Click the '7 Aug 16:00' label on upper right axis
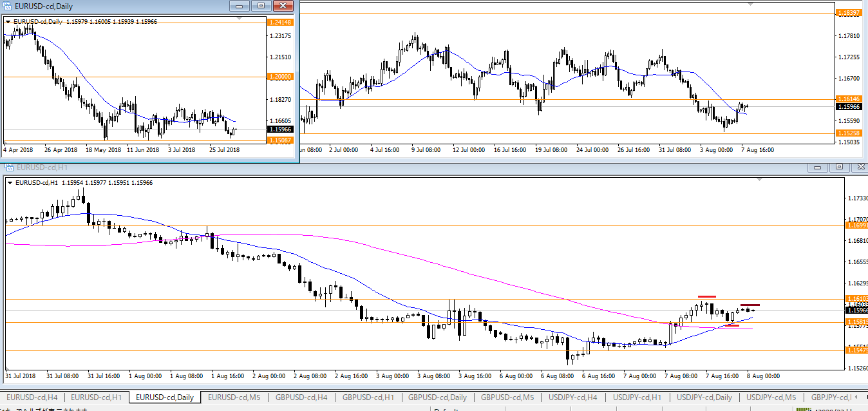The image size is (868, 411). pos(758,149)
